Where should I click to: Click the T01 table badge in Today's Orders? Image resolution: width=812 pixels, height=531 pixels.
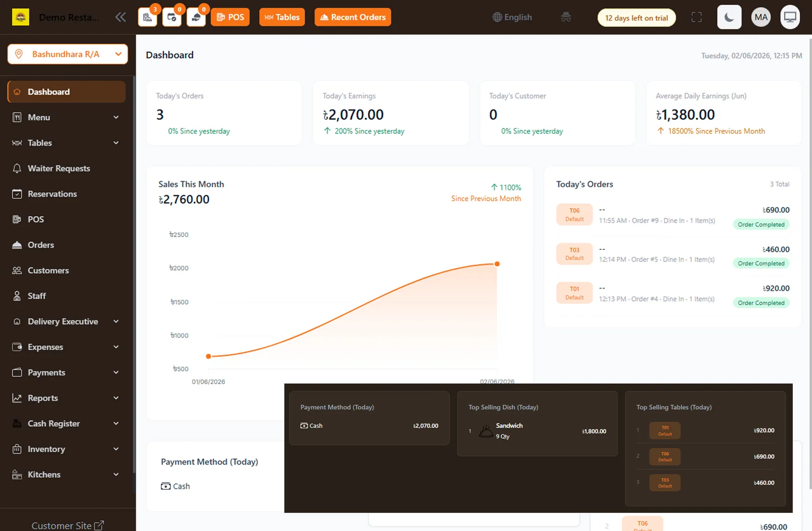pos(574,293)
